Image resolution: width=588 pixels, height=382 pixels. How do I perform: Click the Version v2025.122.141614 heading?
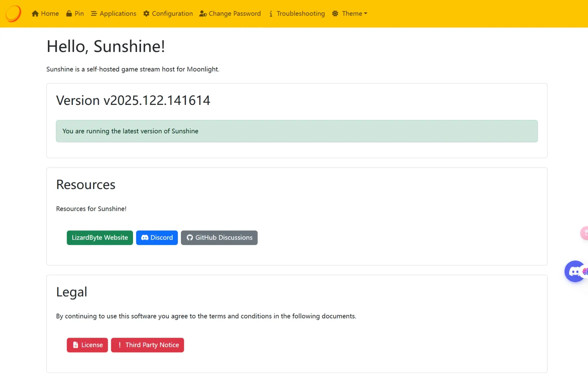click(133, 100)
